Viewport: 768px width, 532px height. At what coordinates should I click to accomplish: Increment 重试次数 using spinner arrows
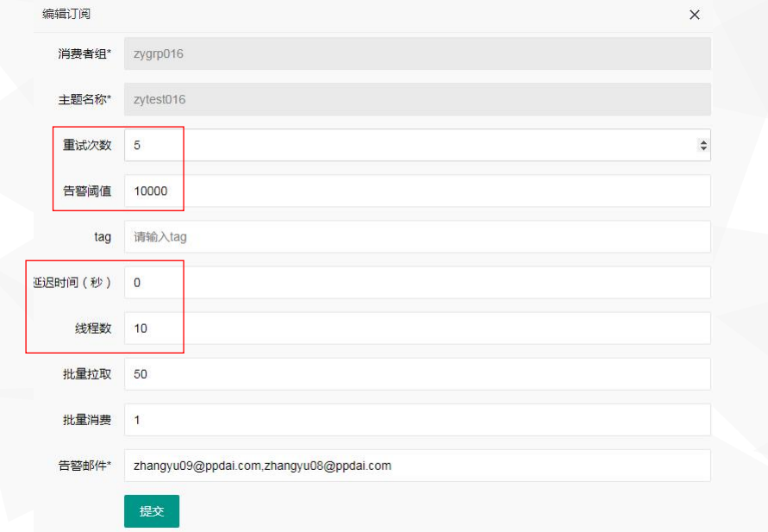[703, 142]
